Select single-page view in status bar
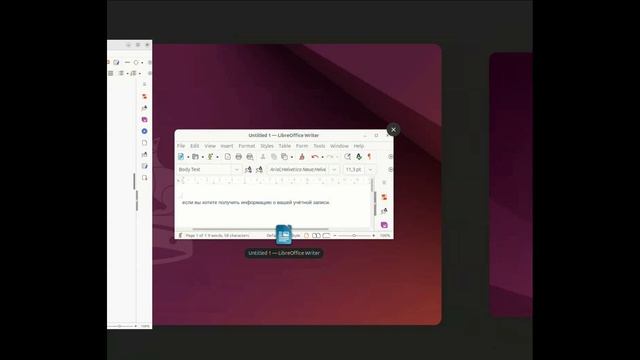This screenshot has width=640, height=360. tap(307, 236)
